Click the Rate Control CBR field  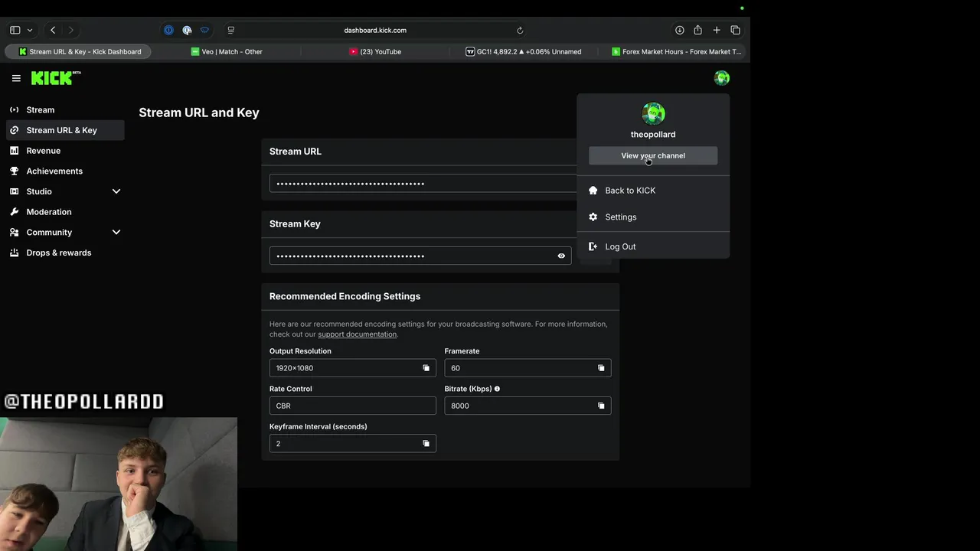click(x=352, y=406)
